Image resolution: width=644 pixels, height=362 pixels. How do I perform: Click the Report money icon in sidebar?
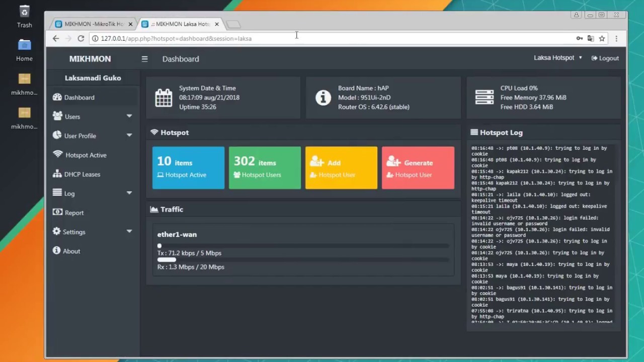coord(57,212)
